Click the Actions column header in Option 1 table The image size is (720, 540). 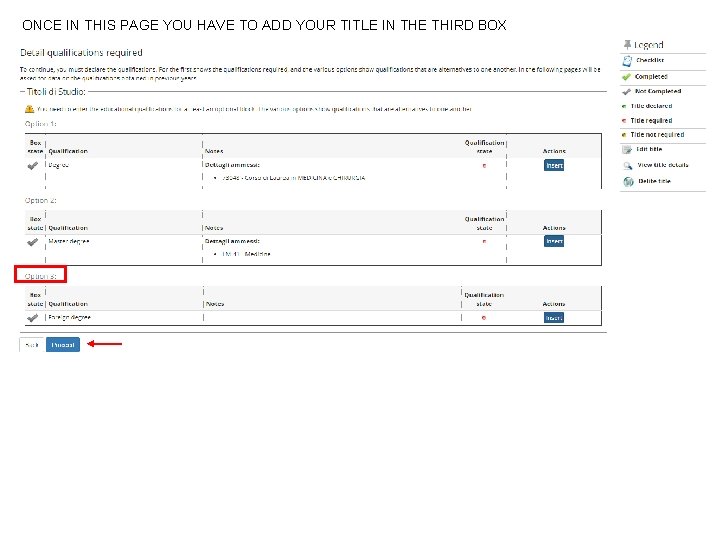(554, 151)
